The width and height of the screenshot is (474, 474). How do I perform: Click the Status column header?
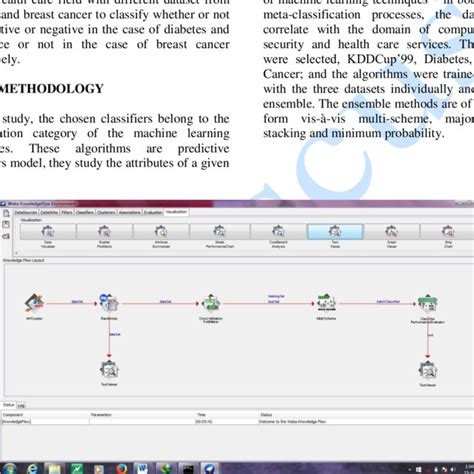tap(366, 415)
